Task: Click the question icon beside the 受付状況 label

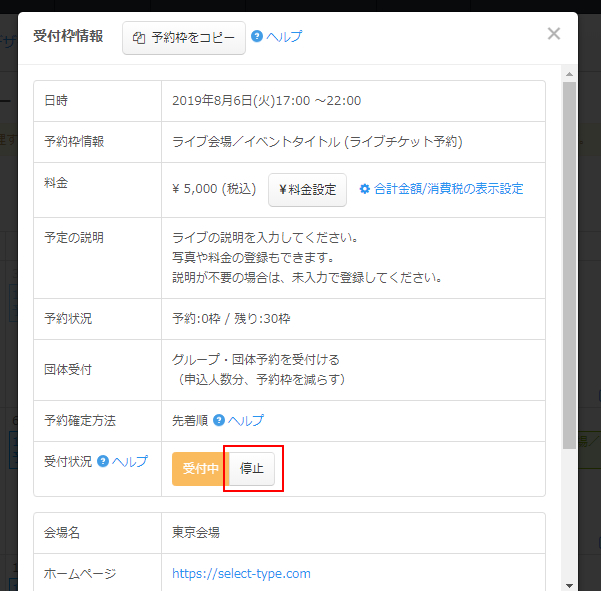Action: coord(102,462)
